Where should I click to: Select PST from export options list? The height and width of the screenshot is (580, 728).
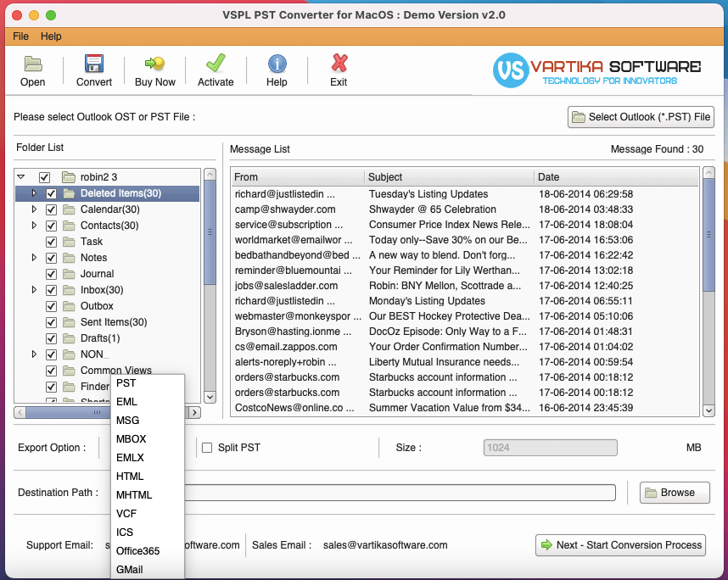[x=148, y=383]
